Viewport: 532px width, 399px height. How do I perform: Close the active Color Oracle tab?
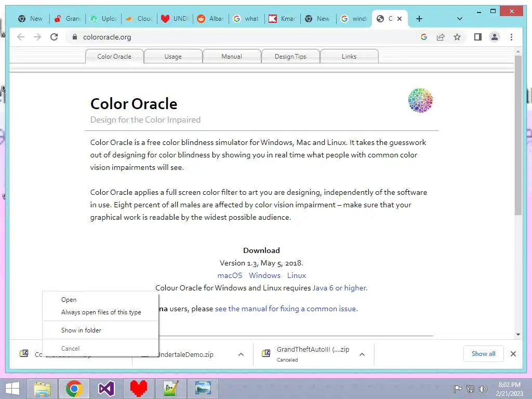click(x=400, y=19)
